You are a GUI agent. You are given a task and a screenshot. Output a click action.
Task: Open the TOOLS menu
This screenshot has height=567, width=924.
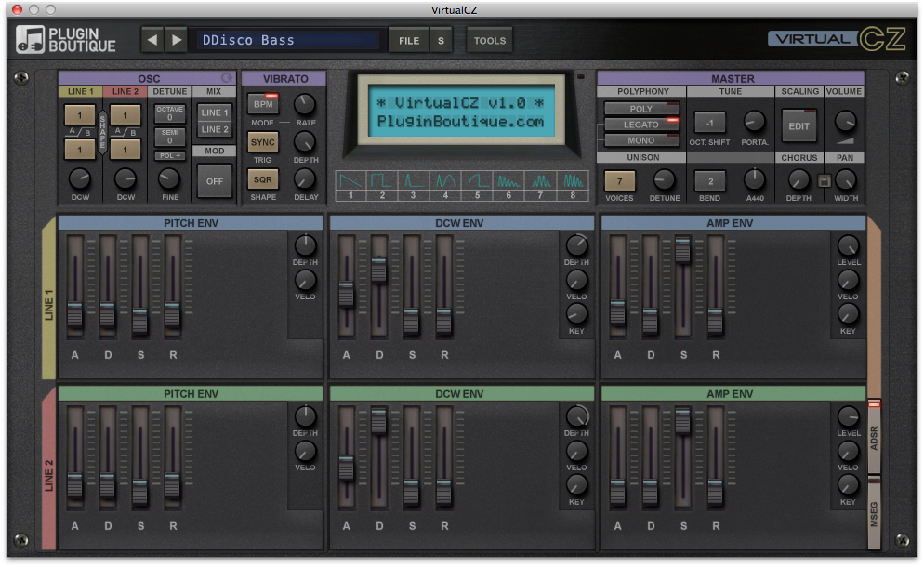pos(489,40)
